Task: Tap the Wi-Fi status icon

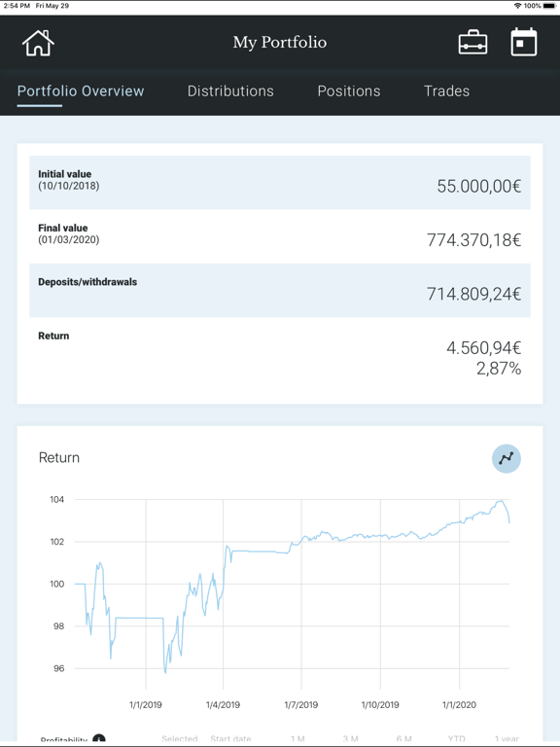Action: point(517,6)
